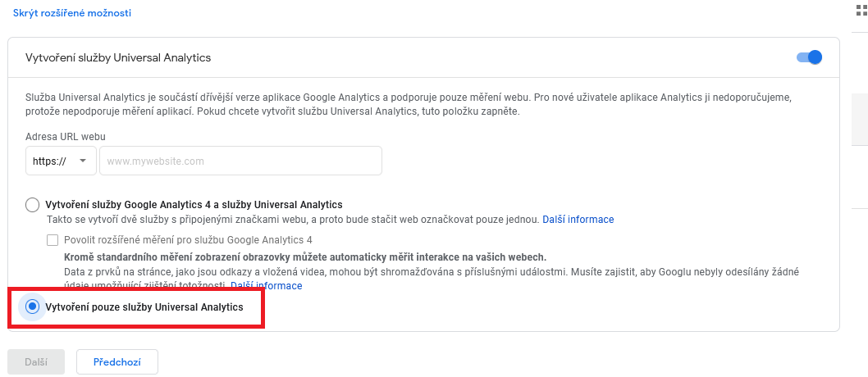This screenshot has width=868, height=377.
Task: Click Skrýt rozšířené možnosti to collapse options
Action: click(72, 13)
